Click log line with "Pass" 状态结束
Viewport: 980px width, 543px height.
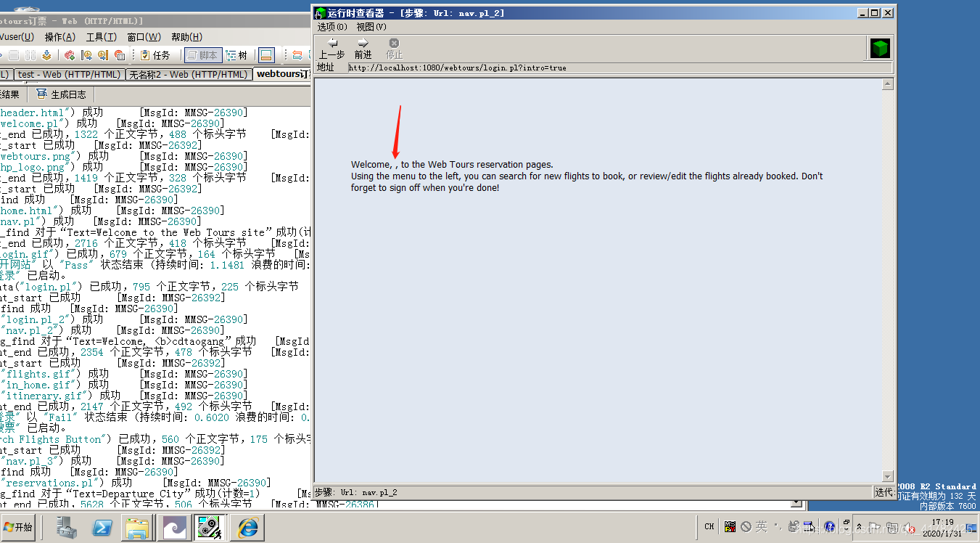155,265
